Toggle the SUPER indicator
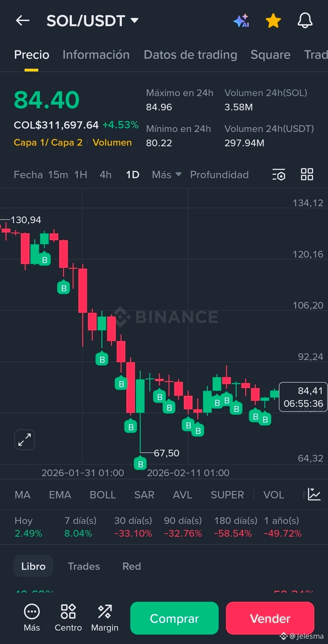The width and height of the screenshot is (328, 644). 227,495
